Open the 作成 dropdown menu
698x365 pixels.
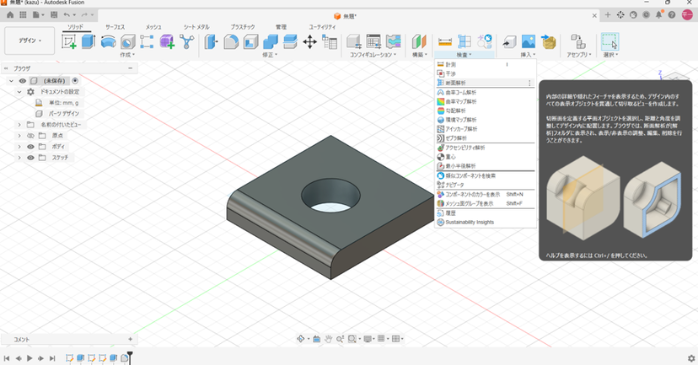click(x=127, y=55)
